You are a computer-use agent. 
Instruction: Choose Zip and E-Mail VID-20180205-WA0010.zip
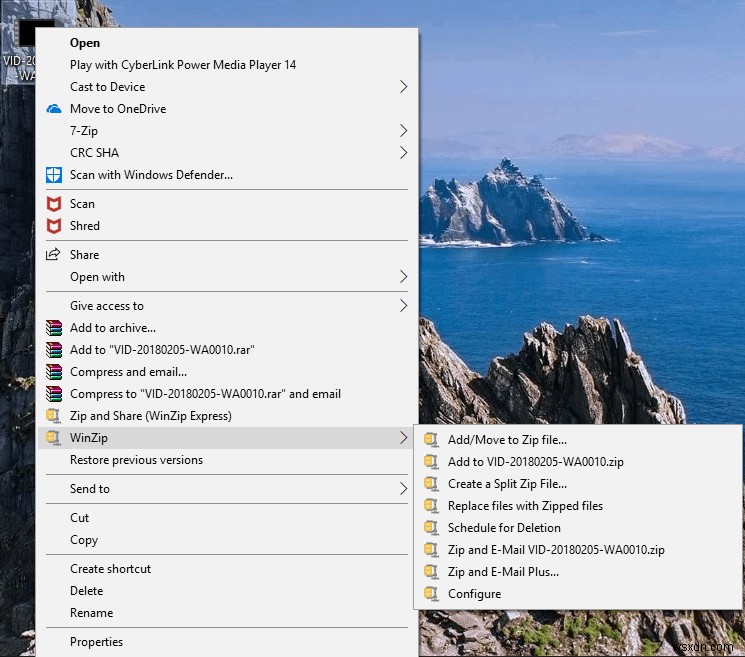point(578,550)
